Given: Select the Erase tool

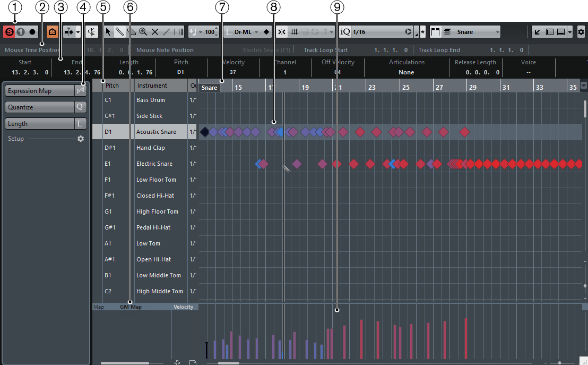Looking at the screenshot, I should pyautogui.click(x=131, y=32).
